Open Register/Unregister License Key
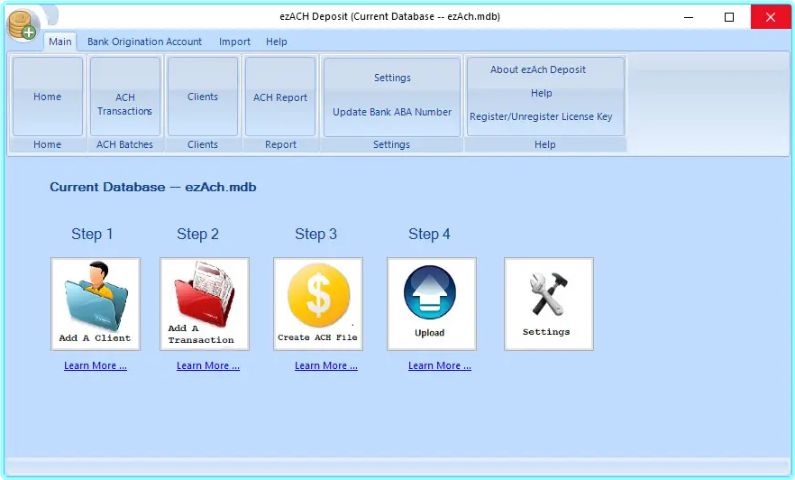This screenshot has width=795, height=480. click(541, 117)
